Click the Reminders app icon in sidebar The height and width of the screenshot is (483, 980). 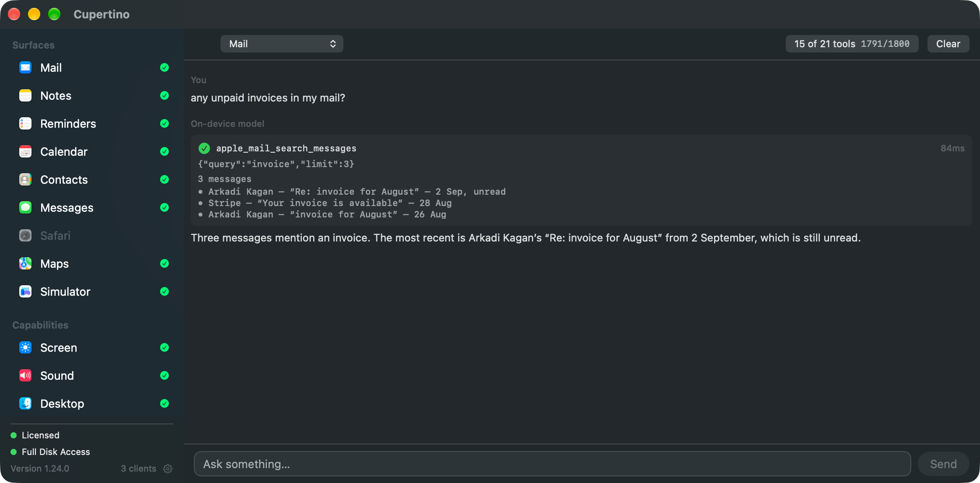(25, 123)
